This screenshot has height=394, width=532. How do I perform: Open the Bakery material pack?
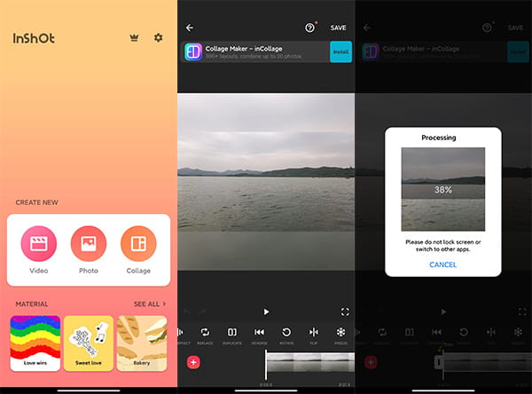pos(142,343)
